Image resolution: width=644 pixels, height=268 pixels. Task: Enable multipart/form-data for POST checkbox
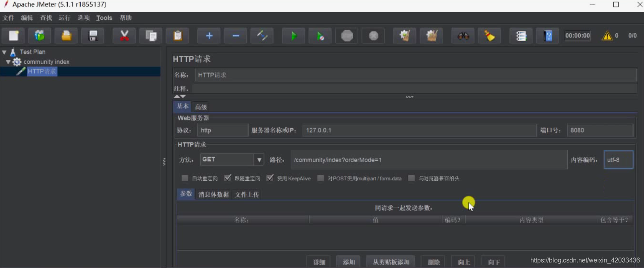321,178
